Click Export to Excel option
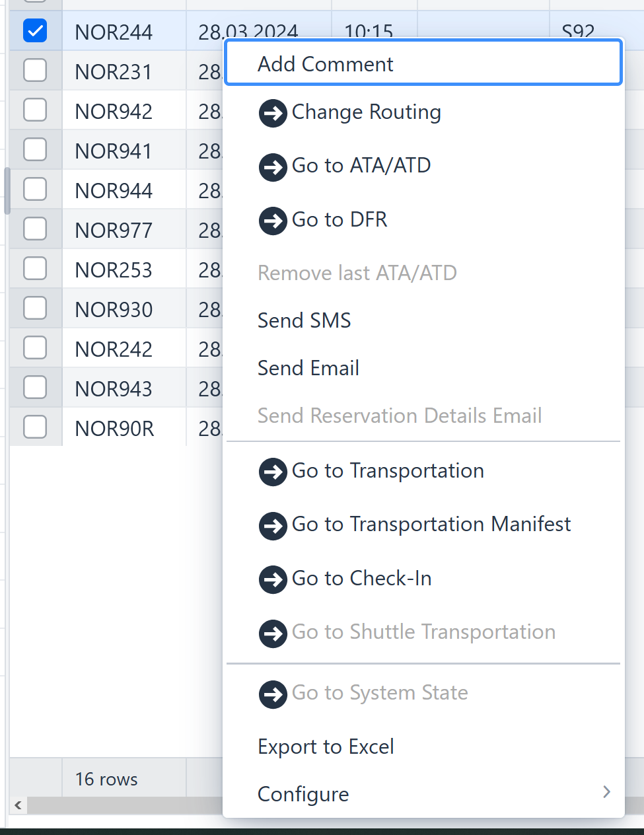The width and height of the screenshot is (644, 835). (x=326, y=746)
